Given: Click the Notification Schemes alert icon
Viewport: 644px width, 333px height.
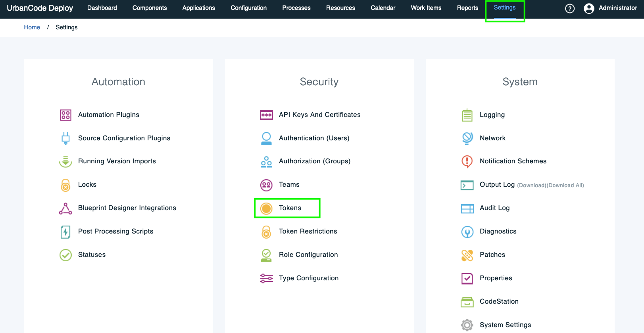Looking at the screenshot, I should click(467, 161).
